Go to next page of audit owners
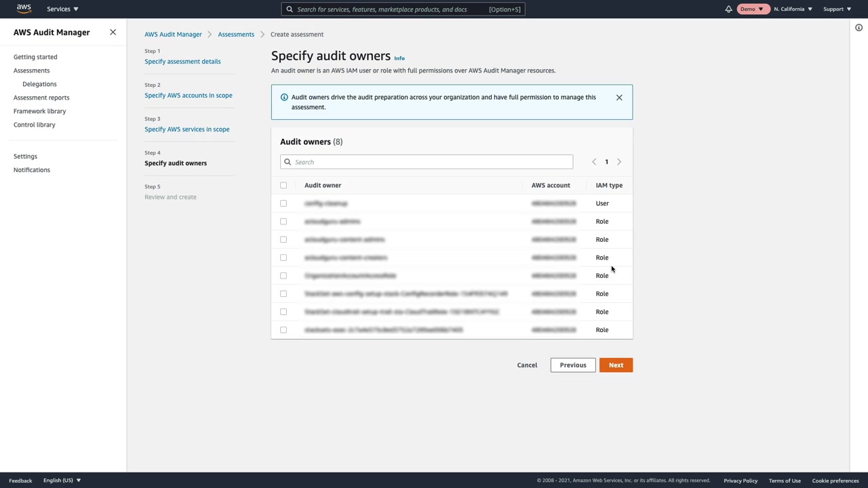This screenshot has height=488, width=868. [x=619, y=162]
